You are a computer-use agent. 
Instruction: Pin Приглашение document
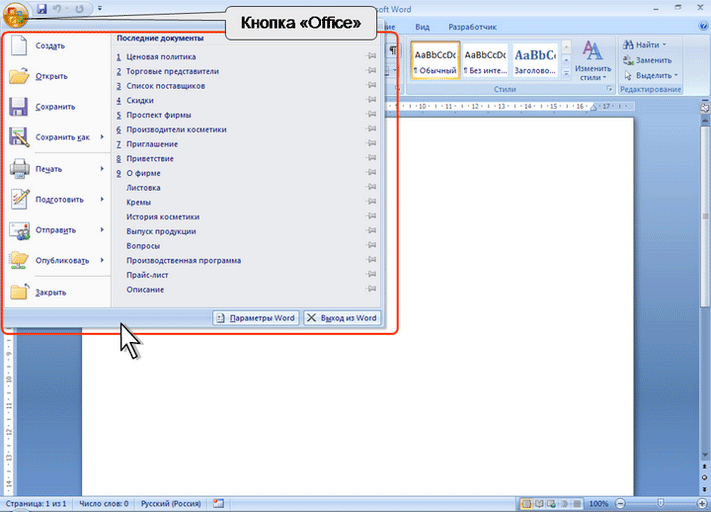(x=371, y=143)
